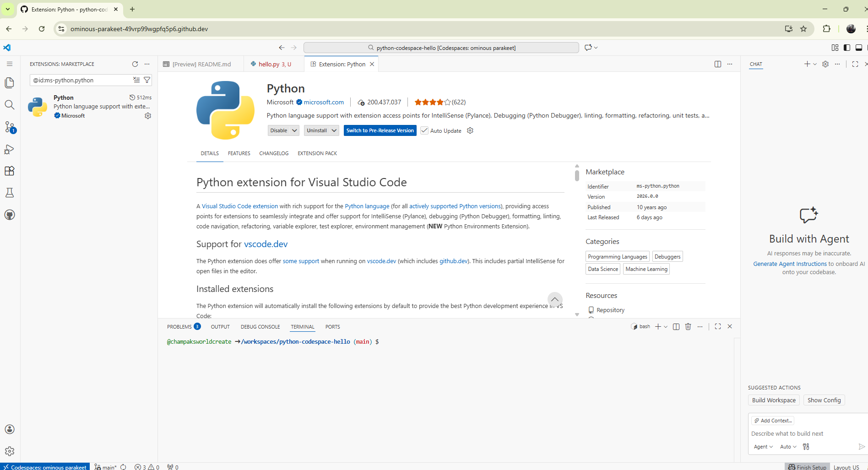Screen dimensions: 868x470
Task: Open the Run and Debug view
Action: [x=10, y=149]
